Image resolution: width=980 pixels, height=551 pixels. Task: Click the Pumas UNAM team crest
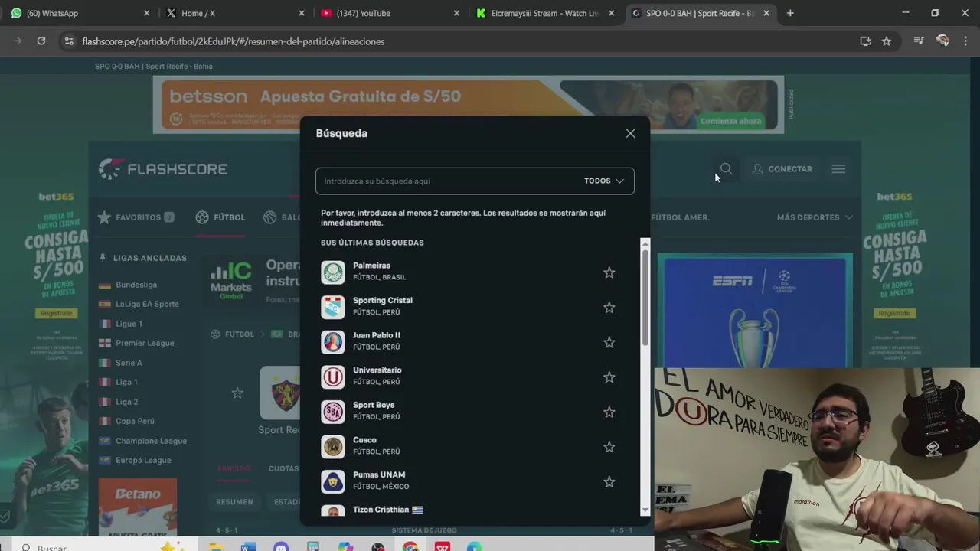click(x=333, y=482)
